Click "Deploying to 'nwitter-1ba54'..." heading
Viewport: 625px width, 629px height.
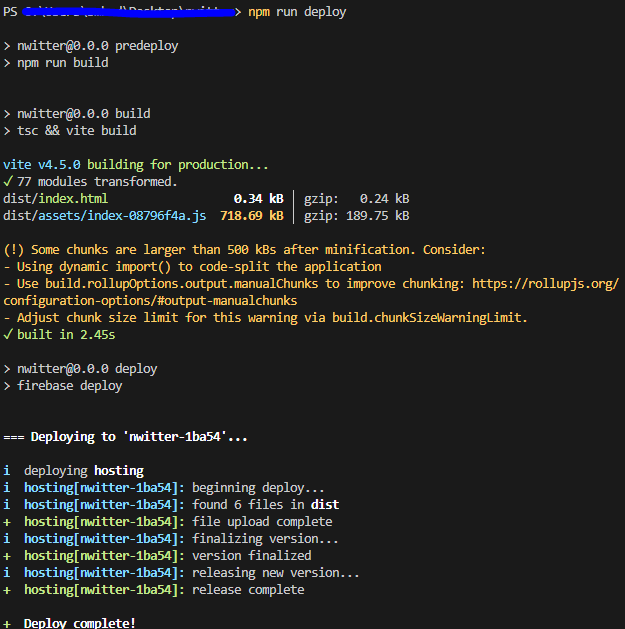pos(125,437)
